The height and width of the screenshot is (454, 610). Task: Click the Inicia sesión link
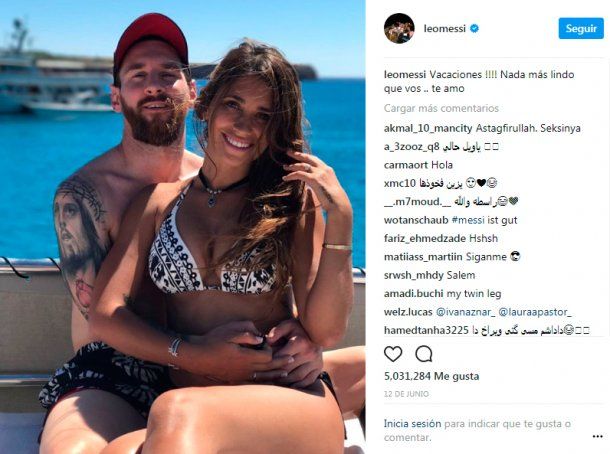coord(412,423)
